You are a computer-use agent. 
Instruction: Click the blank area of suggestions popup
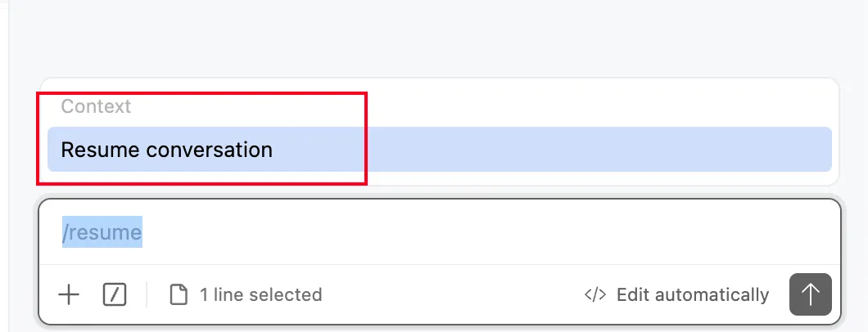[573, 105]
